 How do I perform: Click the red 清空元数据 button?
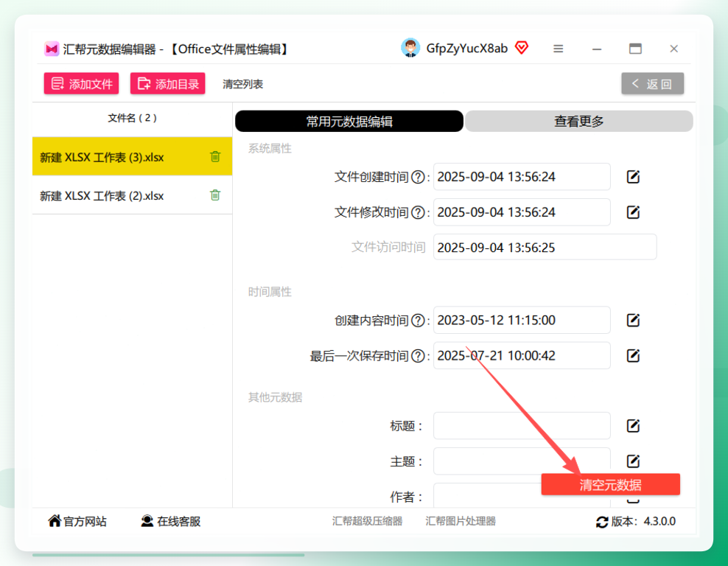[x=611, y=484]
